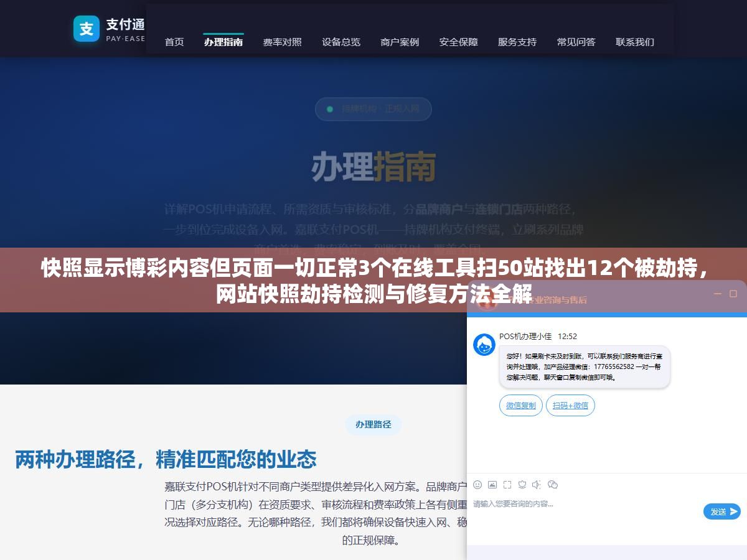Click the rating flower icon in chat

click(x=522, y=485)
